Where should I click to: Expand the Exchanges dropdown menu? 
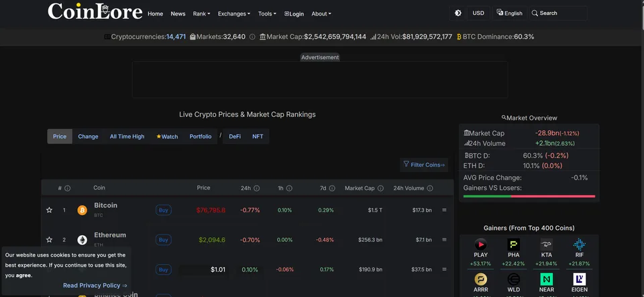[233, 13]
